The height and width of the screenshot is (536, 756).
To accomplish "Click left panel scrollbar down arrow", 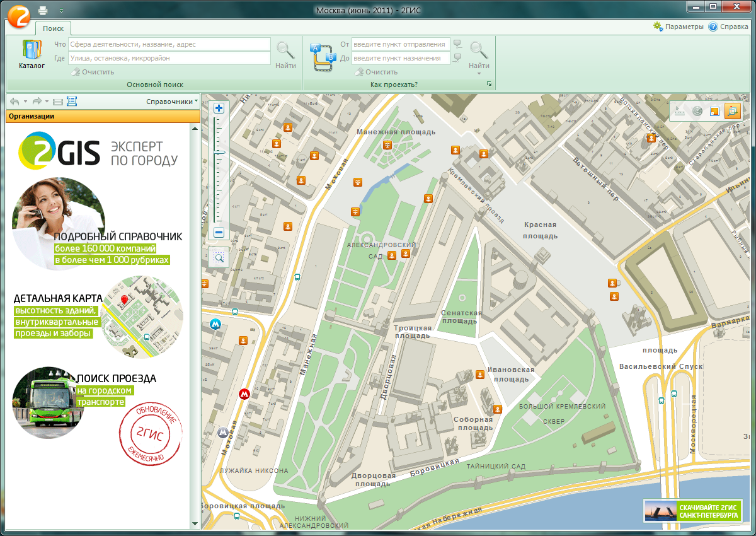I will pos(195,524).
